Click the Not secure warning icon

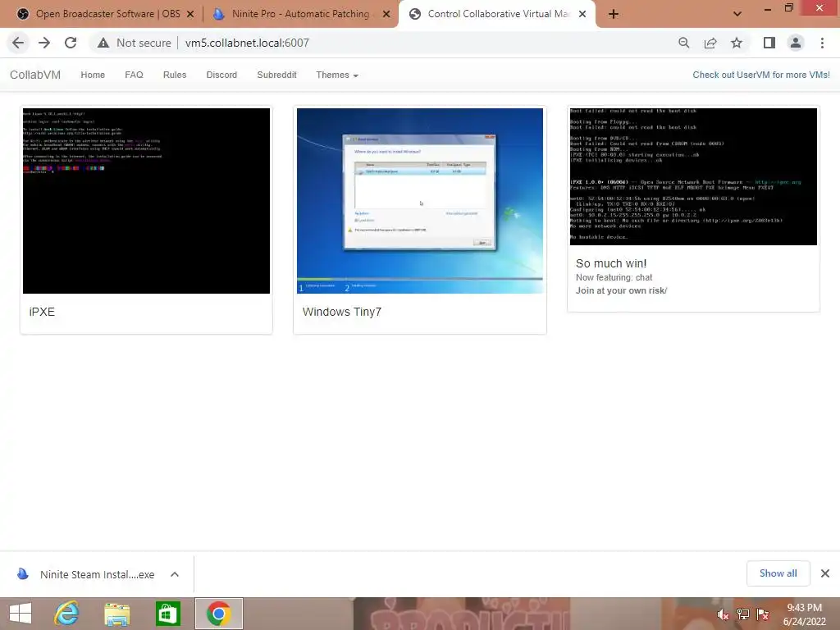103,43
